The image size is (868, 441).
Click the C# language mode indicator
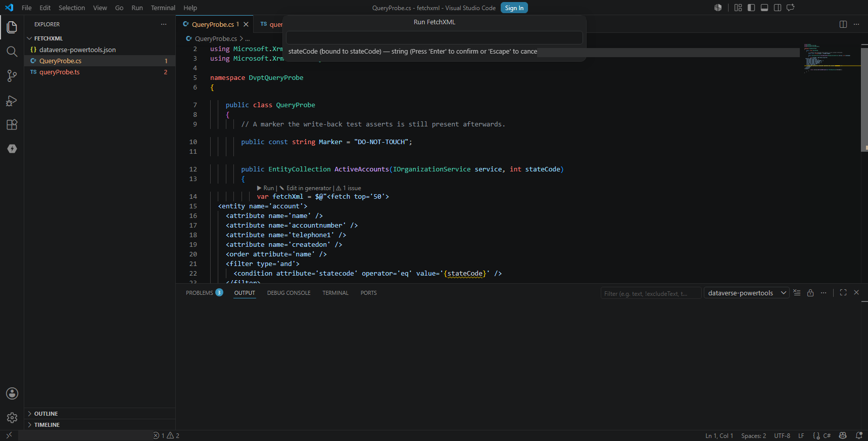(x=827, y=435)
